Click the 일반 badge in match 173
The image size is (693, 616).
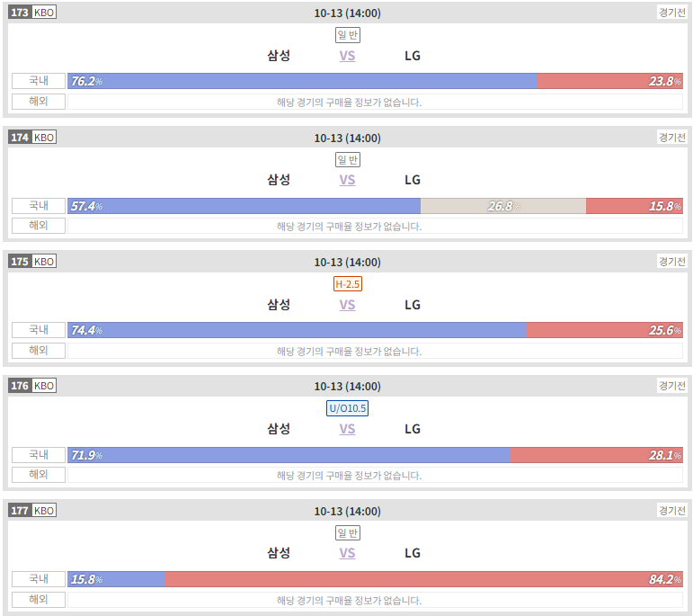coord(348,35)
